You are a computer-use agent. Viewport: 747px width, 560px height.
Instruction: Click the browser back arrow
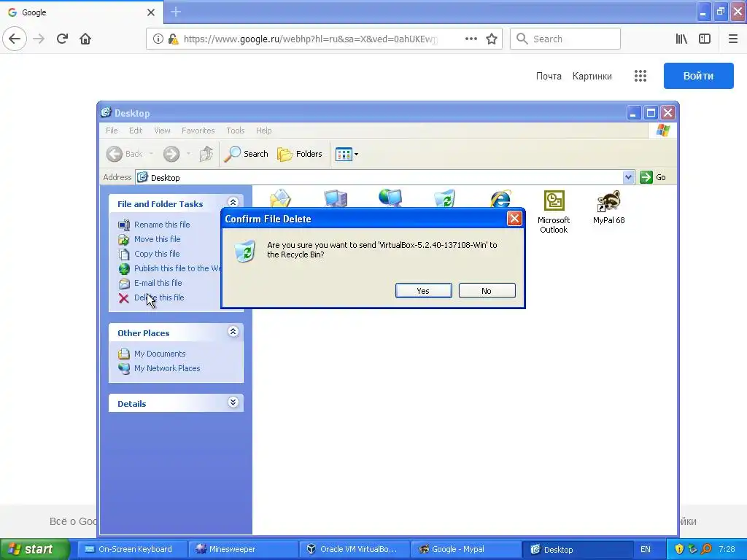15,39
